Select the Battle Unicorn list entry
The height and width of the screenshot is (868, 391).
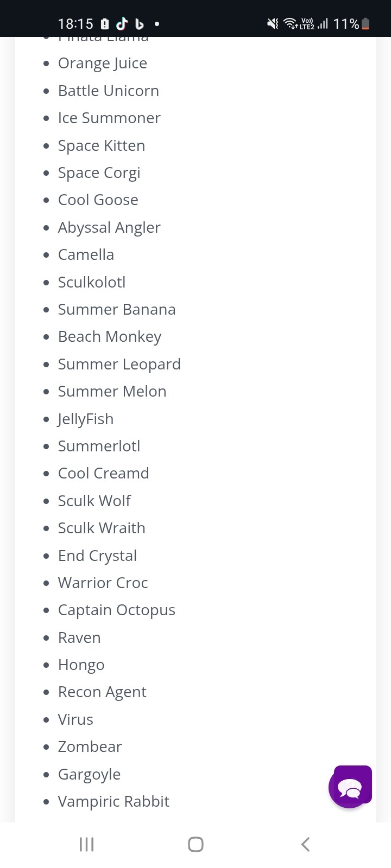click(x=109, y=91)
